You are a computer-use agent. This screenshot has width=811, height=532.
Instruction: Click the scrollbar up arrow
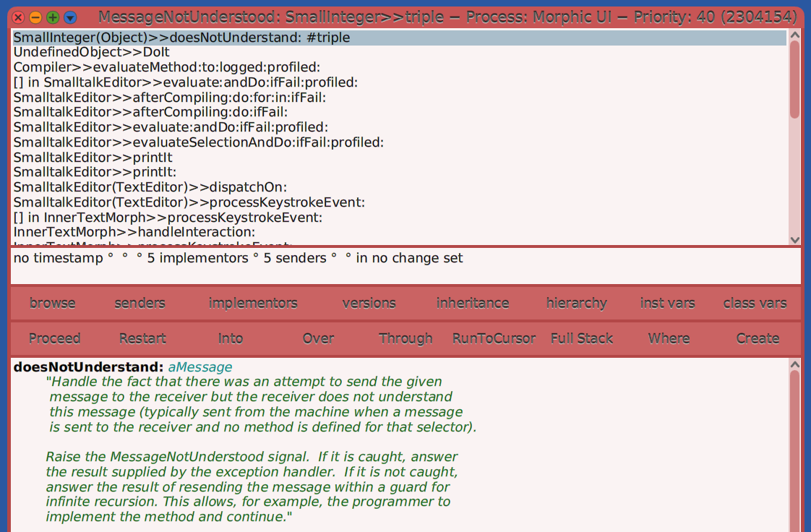click(795, 34)
